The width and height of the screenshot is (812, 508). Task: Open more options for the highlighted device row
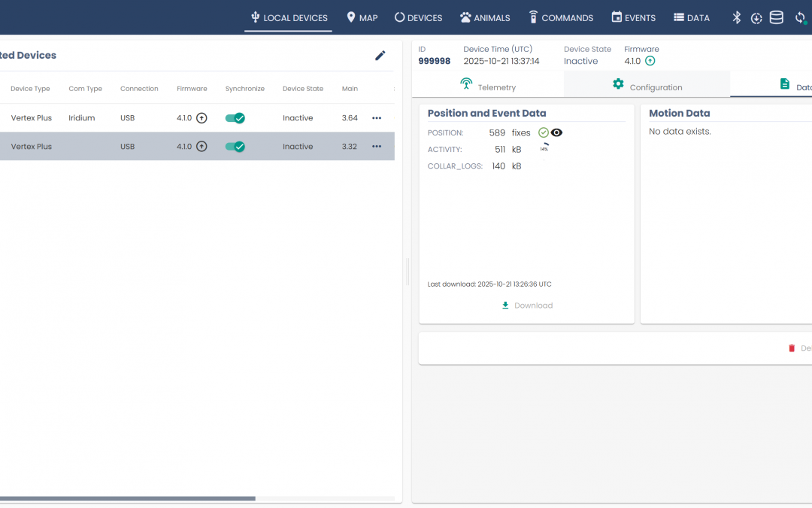pos(377,147)
